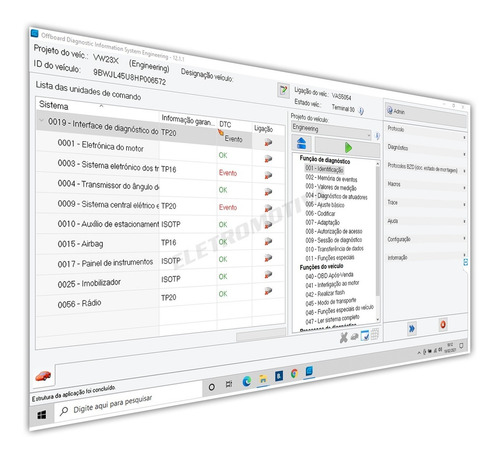Click the ODIS app icon on taskbar
This screenshot has width=500, height=458.
coord(309,371)
